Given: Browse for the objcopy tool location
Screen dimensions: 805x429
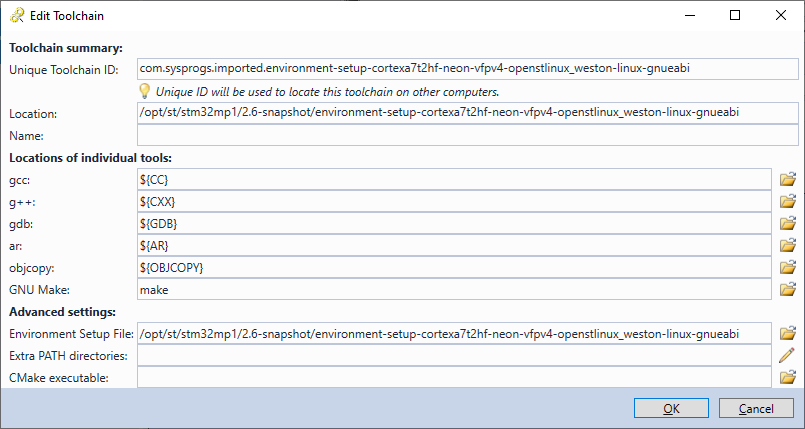Looking at the screenshot, I should point(788,267).
